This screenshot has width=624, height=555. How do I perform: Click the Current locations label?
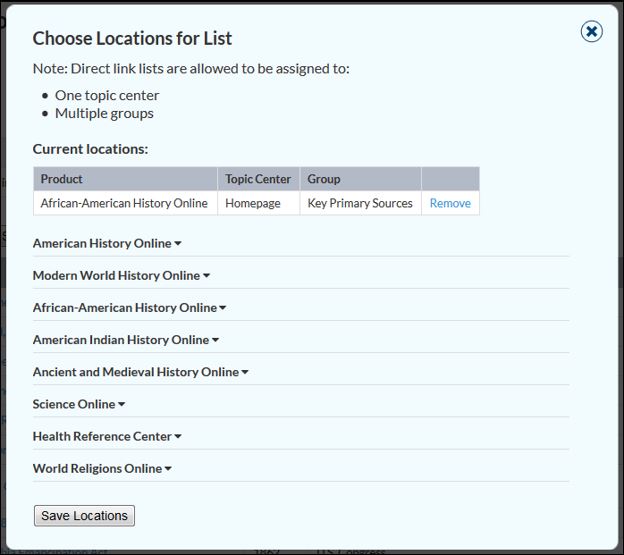click(90, 149)
